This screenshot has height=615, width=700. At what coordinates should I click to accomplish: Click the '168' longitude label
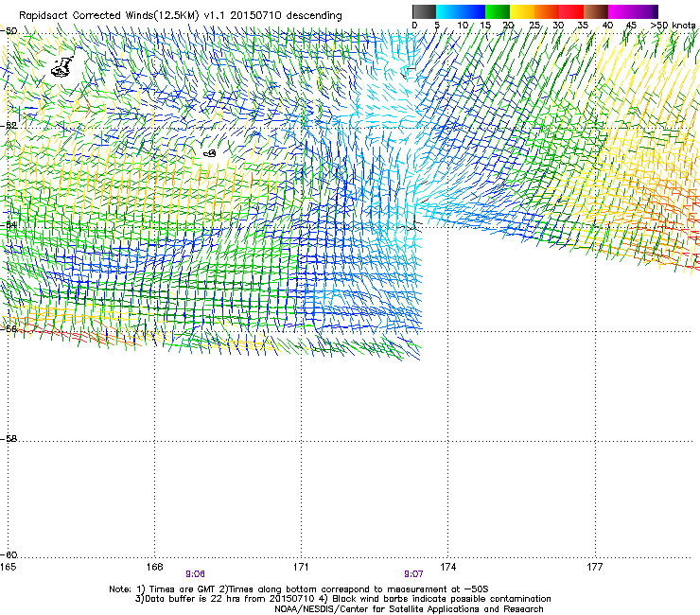tap(154, 567)
